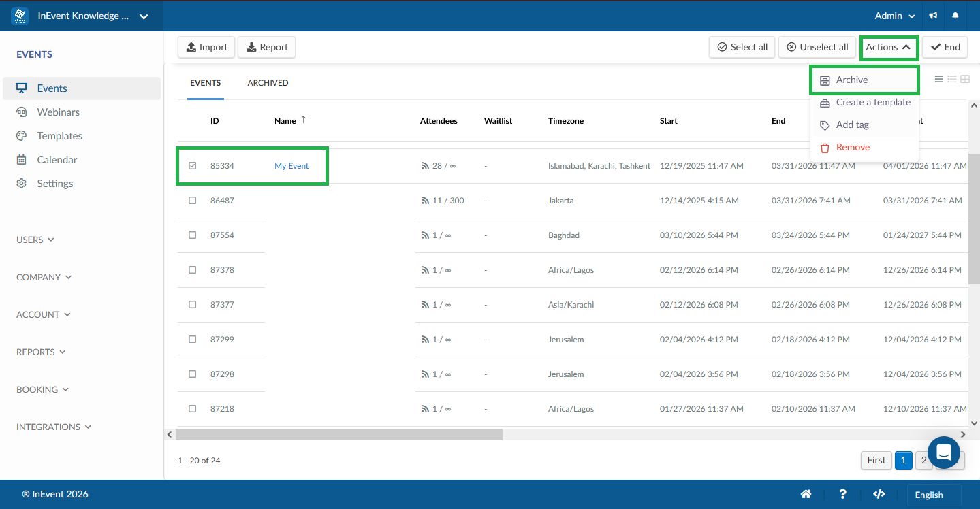
Task: Click the left arrow of horizontal scrollbar
Action: tap(169, 434)
